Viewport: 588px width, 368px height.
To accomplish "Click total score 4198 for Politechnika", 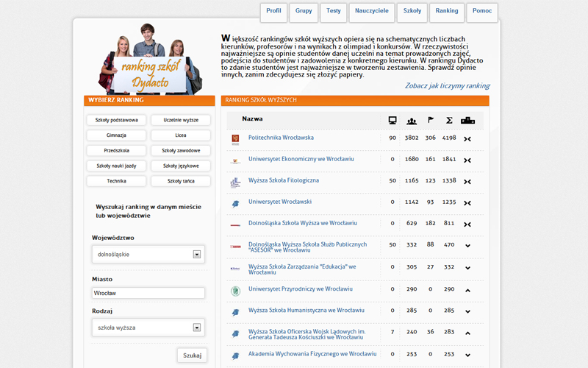I will pyautogui.click(x=449, y=138).
